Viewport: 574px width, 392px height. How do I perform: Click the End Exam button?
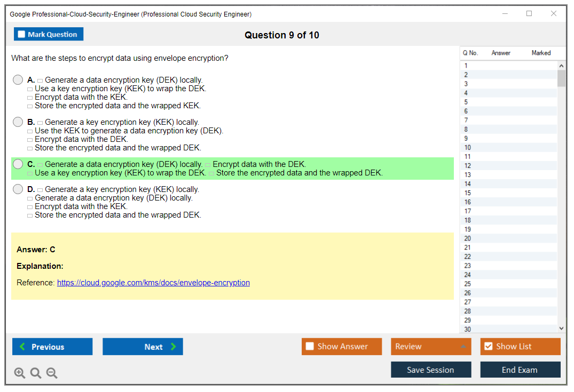coord(520,370)
